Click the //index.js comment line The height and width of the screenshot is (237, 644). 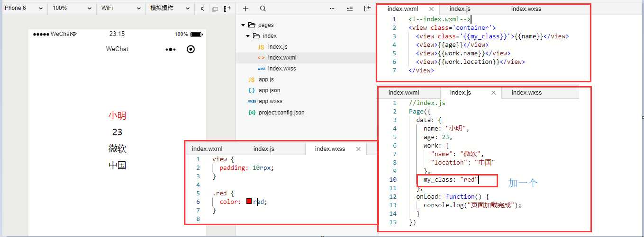[x=427, y=103]
